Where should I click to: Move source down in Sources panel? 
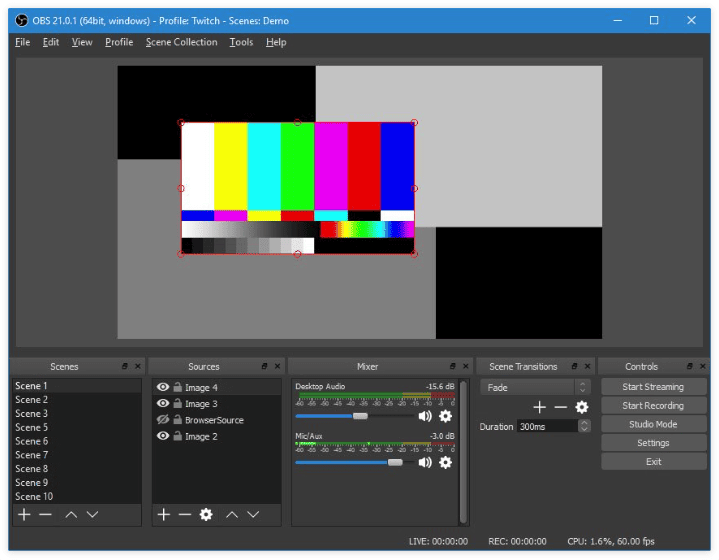(x=253, y=515)
